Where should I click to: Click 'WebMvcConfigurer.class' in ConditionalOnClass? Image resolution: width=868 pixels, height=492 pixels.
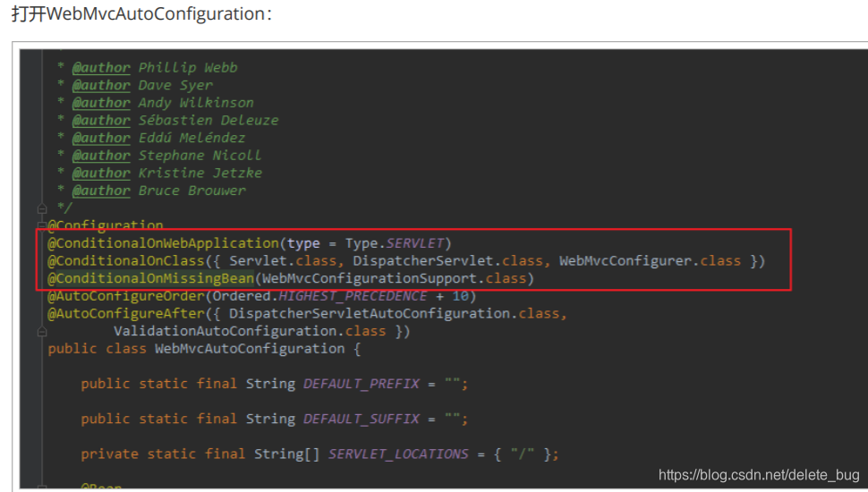650,261
